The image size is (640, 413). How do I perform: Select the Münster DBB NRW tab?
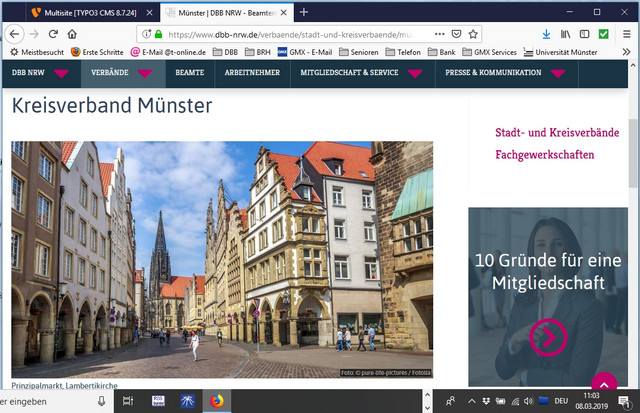pos(227,13)
